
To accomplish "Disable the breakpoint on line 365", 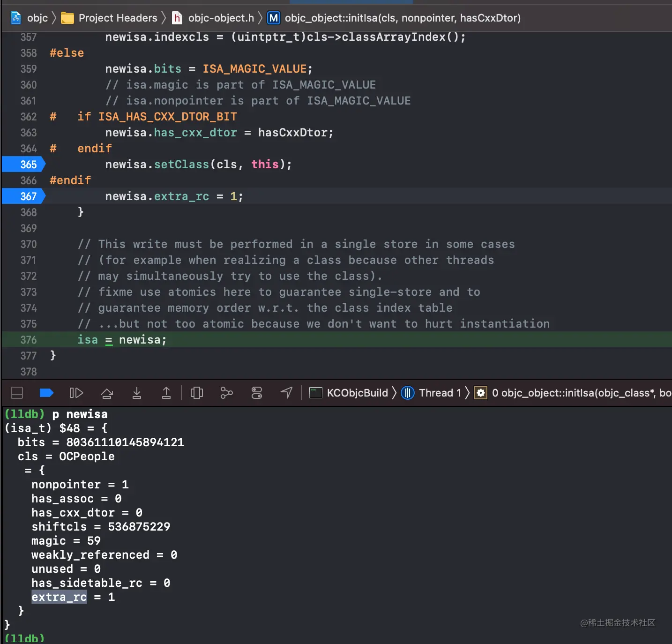I will (24, 165).
